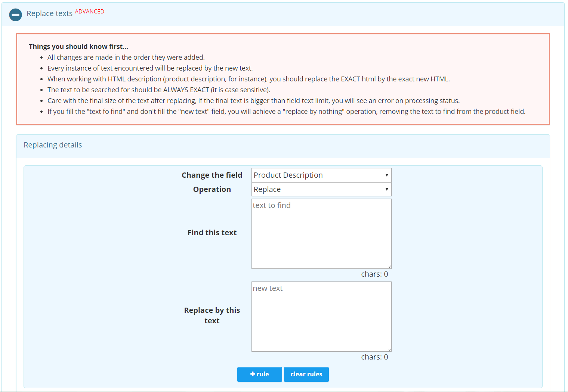
Task: Click the 'replace by nothing' bullet text
Action: [286, 112]
